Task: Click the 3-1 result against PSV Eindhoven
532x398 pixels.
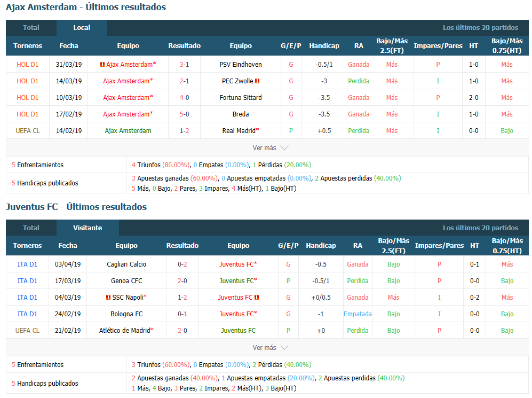Action: [x=184, y=65]
